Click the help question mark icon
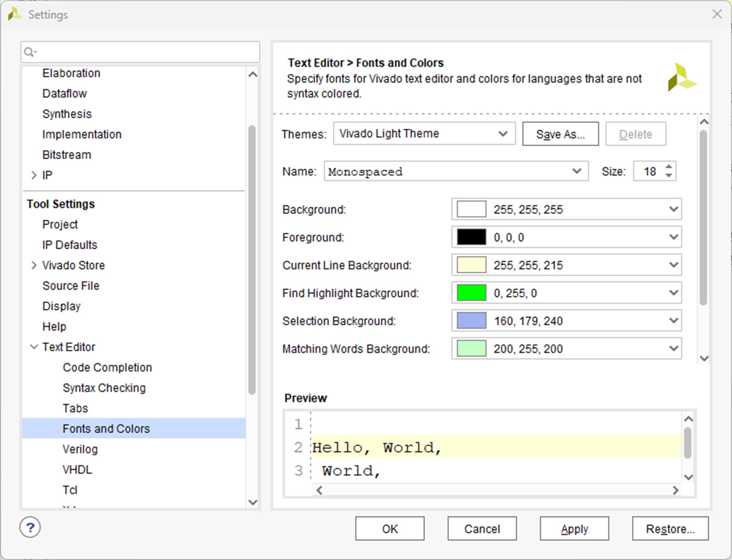 30,527
